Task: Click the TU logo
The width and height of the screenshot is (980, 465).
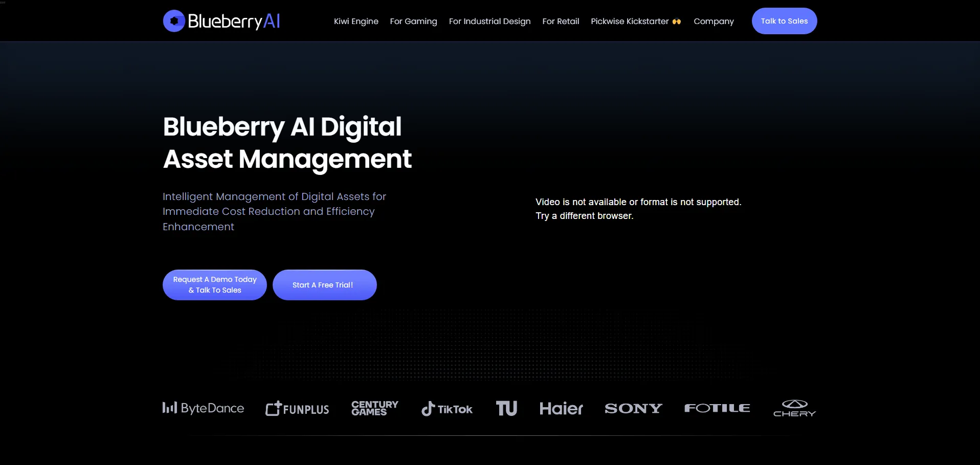Action: tap(506, 408)
